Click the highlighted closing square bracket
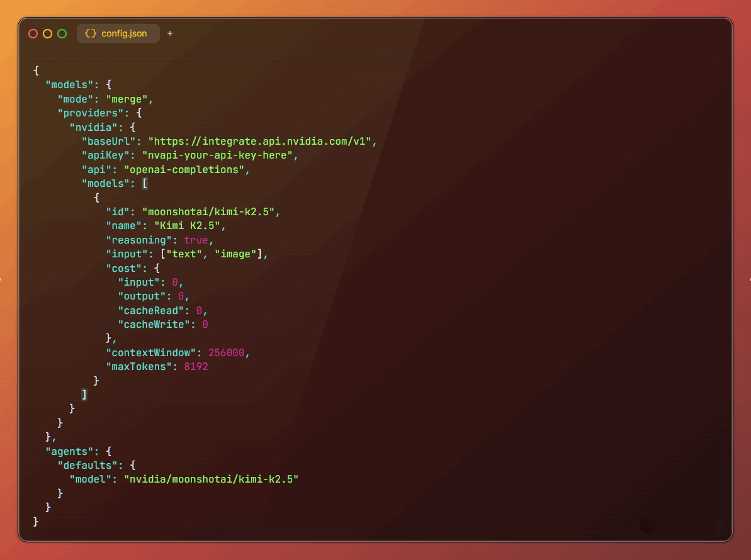 (84, 395)
